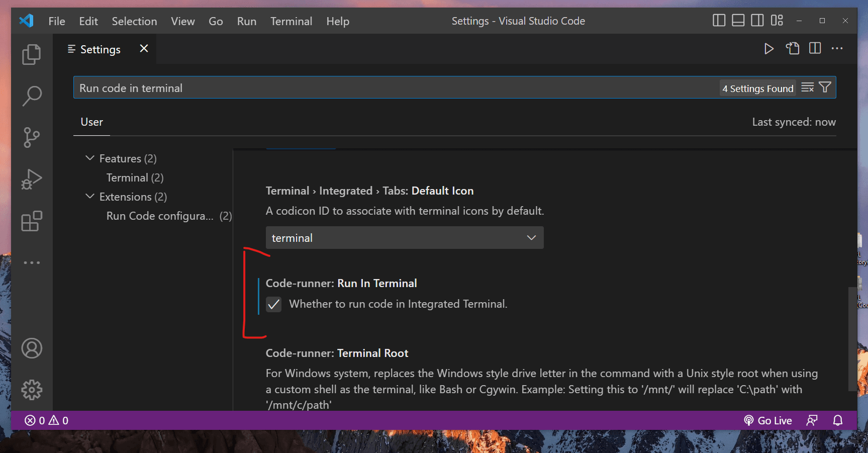This screenshot has width=868, height=453.
Task: Open the Accounts menu icon
Action: 32,348
